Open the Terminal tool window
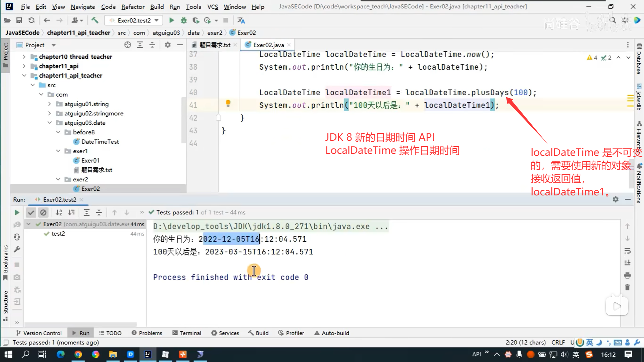This screenshot has width=644, height=362. click(x=187, y=333)
